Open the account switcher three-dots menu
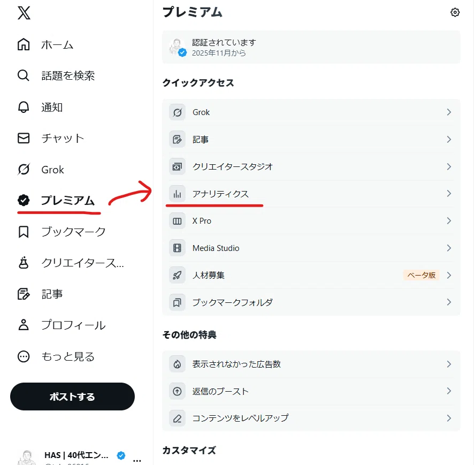Screen dimensions: 476x465 click(x=137, y=460)
